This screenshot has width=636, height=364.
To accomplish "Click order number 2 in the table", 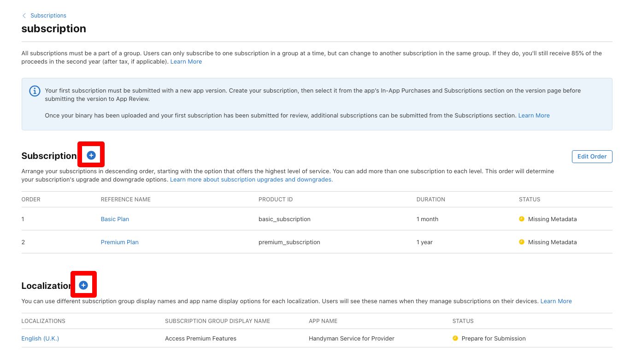I will 23,242.
